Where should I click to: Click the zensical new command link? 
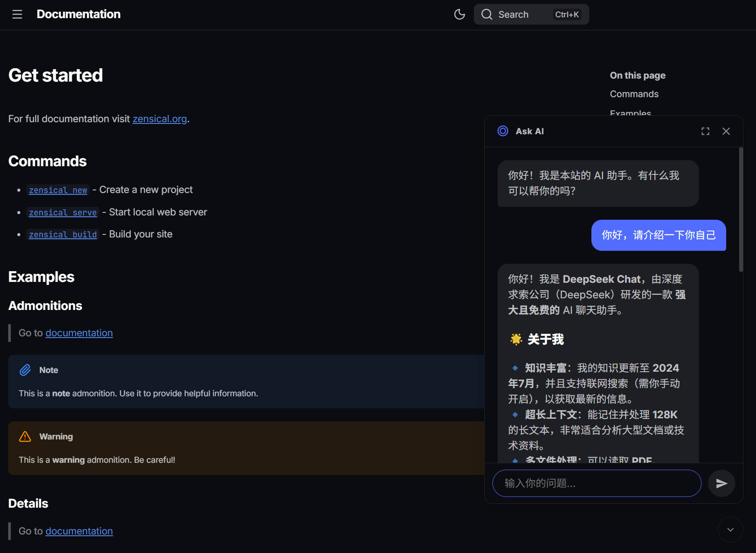pyautogui.click(x=58, y=190)
